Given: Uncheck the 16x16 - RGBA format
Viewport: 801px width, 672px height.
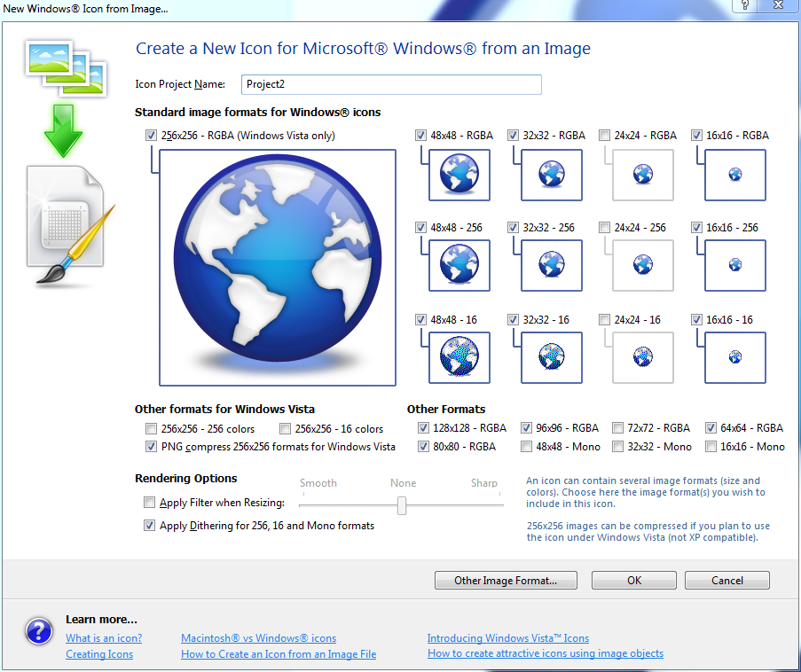Looking at the screenshot, I should pos(696,136).
